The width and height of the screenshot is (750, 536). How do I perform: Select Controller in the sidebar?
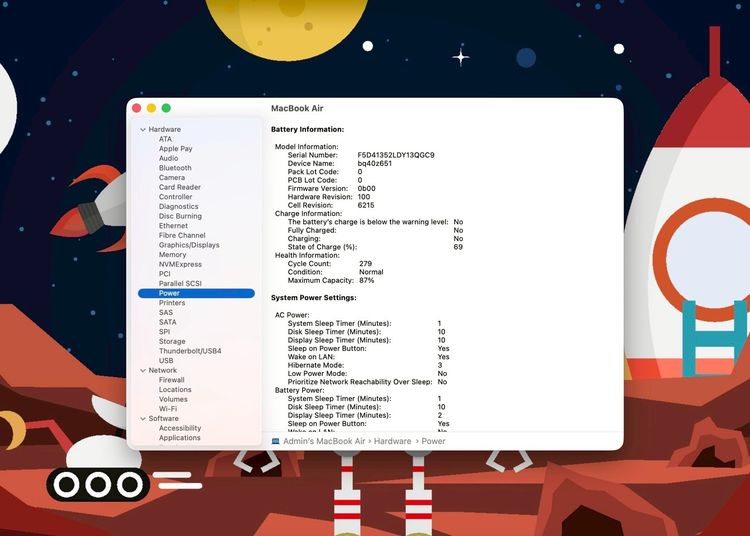click(176, 197)
